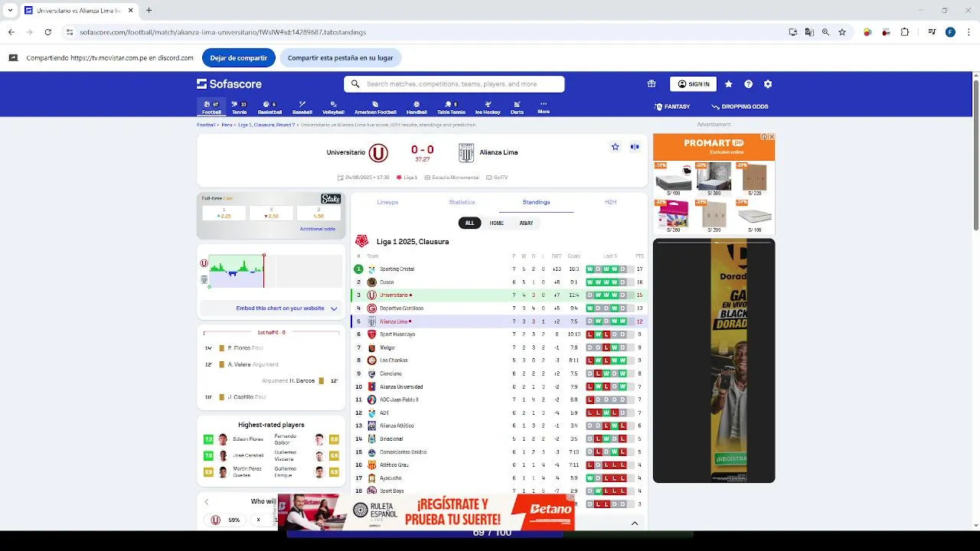Expand the collapsed bottom banner chevron
980x551 pixels.
coord(635,523)
